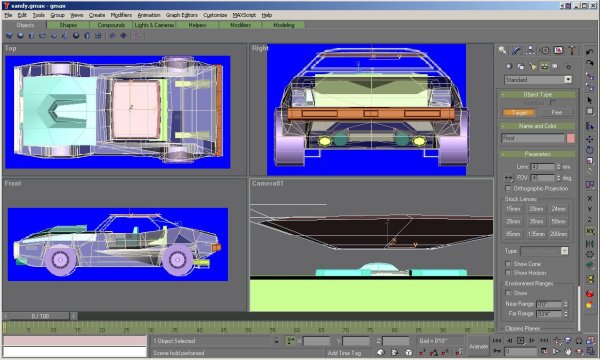Open the Utilities hammer panel icon
Viewport: 600px width, 360px height.
pyautogui.click(x=572, y=50)
